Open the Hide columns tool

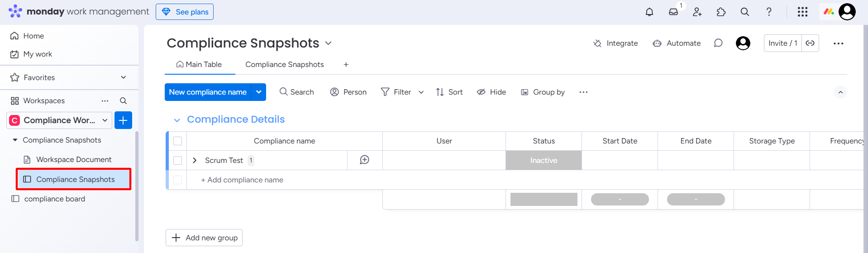pyautogui.click(x=491, y=92)
